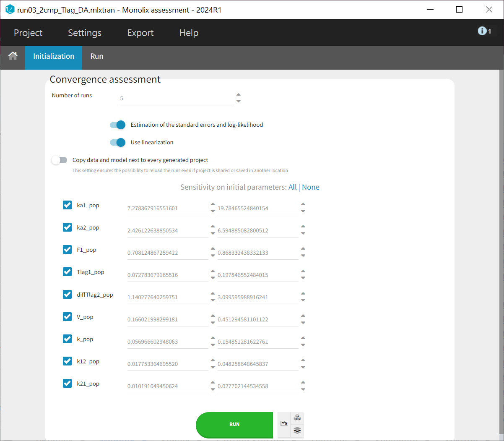Image resolution: width=504 pixels, height=441 pixels.
Task: Start the assessment with RUN button
Action: pos(234,424)
